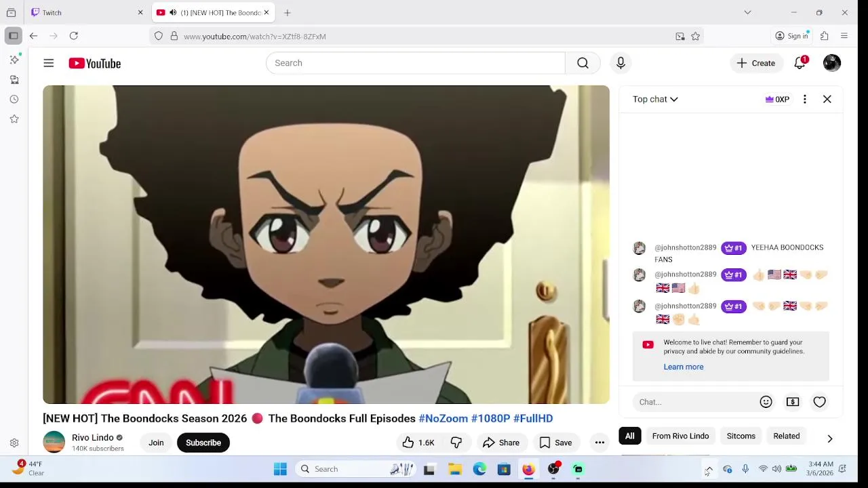Open the #NoZoom hashtag link

443,418
